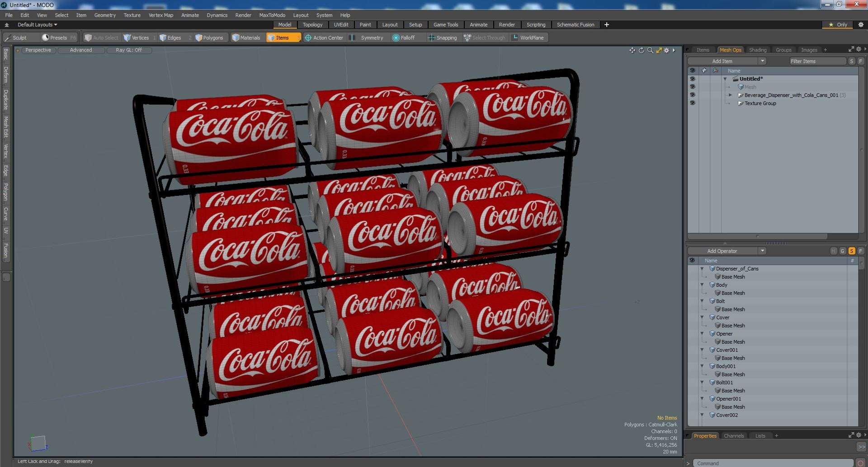Toggle the S button in operator panel
The image size is (868, 467).
pos(852,251)
